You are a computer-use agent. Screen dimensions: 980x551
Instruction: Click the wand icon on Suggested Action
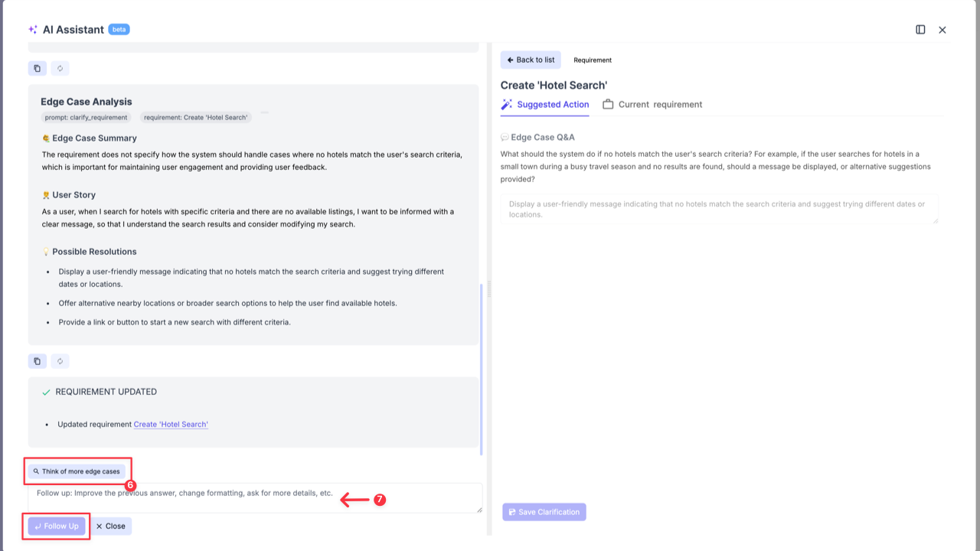tap(505, 104)
